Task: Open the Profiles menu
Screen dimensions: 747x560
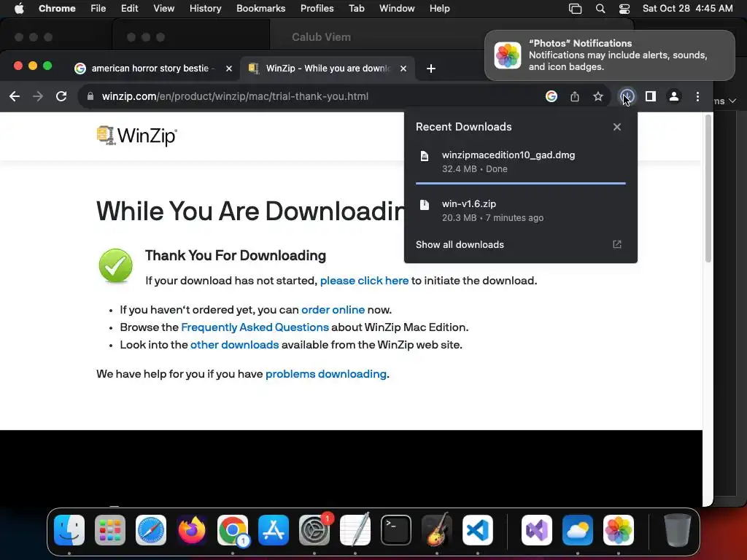Action: 317,9
